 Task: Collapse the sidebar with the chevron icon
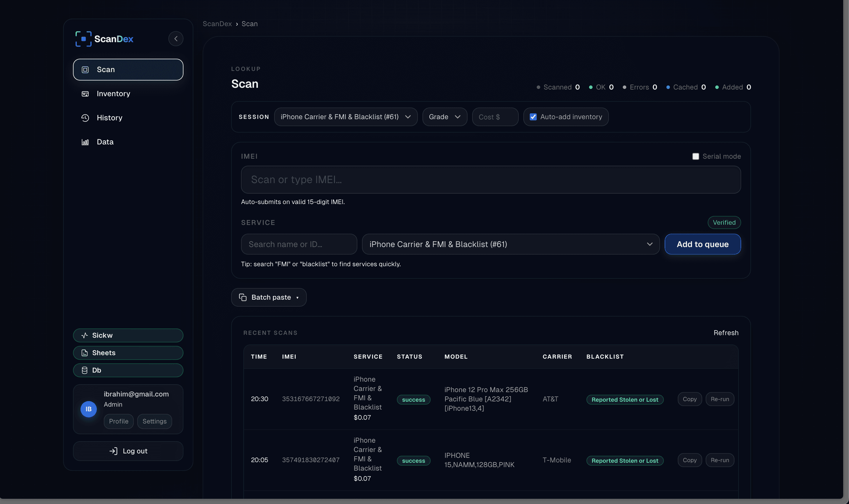[x=176, y=38]
